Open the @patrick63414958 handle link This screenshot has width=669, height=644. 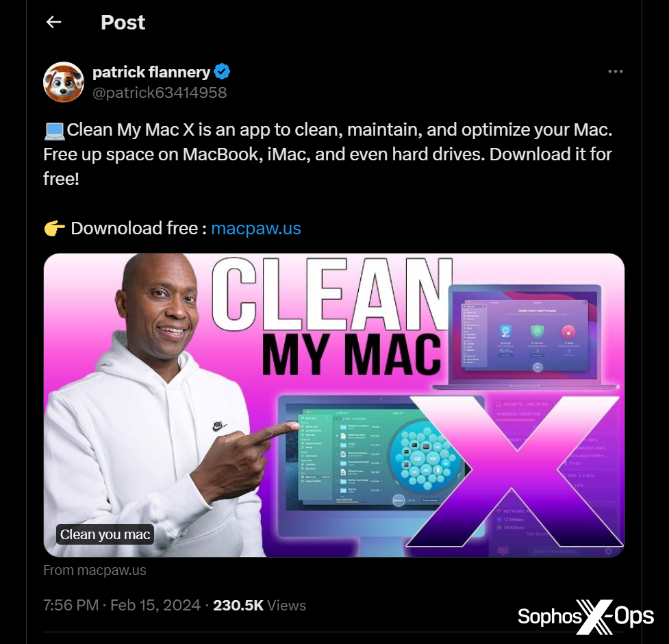point(160,92)
